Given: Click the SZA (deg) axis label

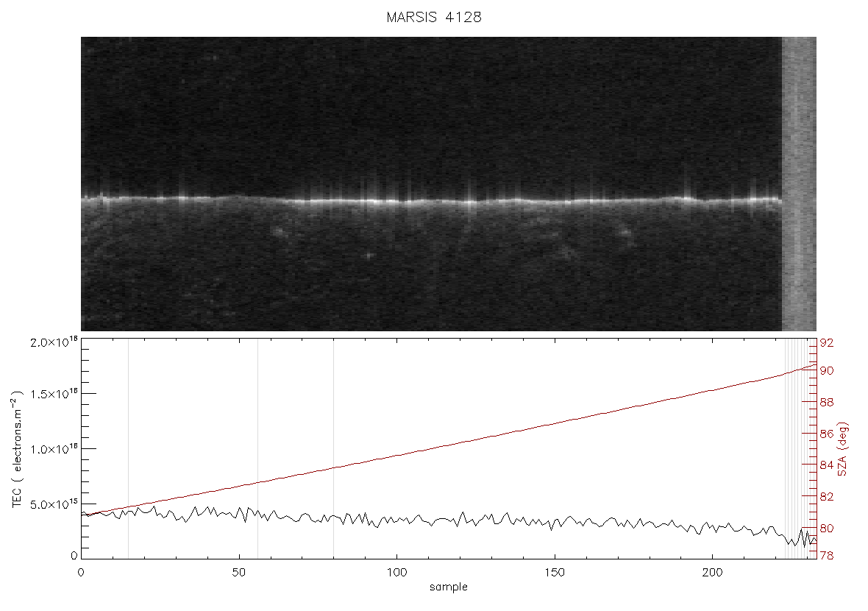Looking at the screenshot, I should [x=842, y=449].
